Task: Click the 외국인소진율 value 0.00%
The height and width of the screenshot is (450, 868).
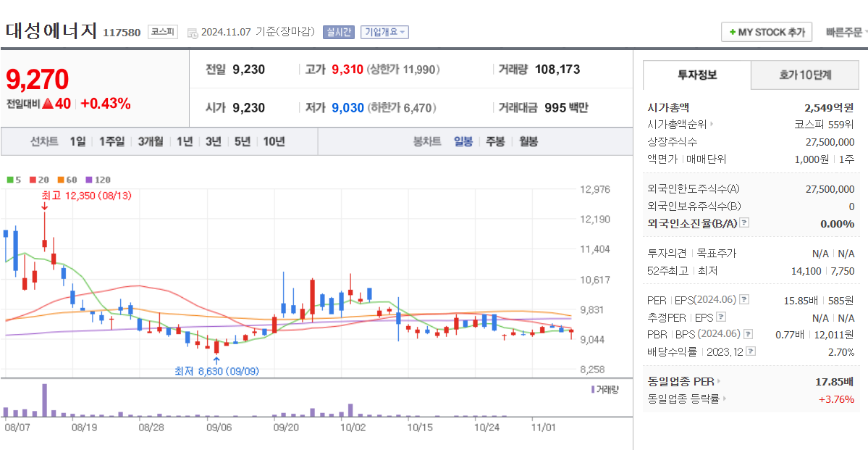Action: click(837, 224)
